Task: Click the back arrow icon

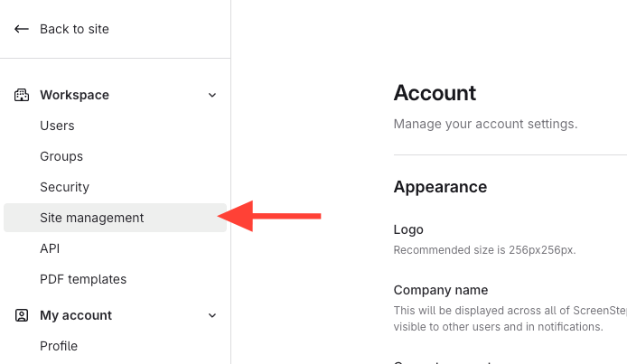Action: [22, 29]
